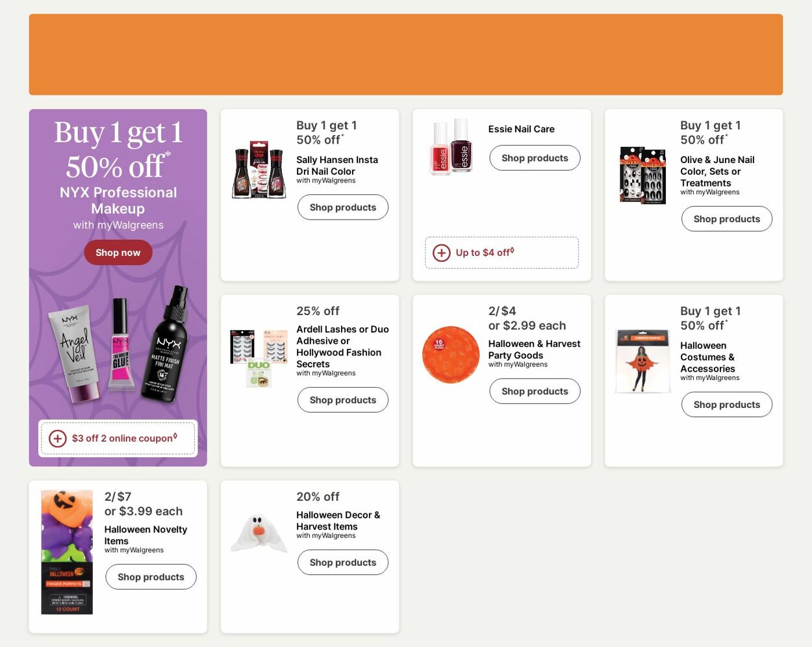Open the Olive & June press-on nails image

point(642,175)
